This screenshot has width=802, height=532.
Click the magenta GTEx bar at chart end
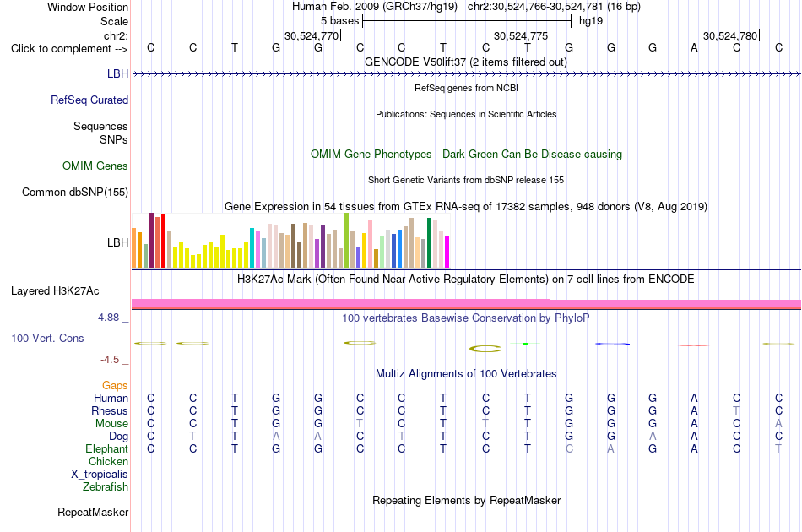(x=447, y=252)
